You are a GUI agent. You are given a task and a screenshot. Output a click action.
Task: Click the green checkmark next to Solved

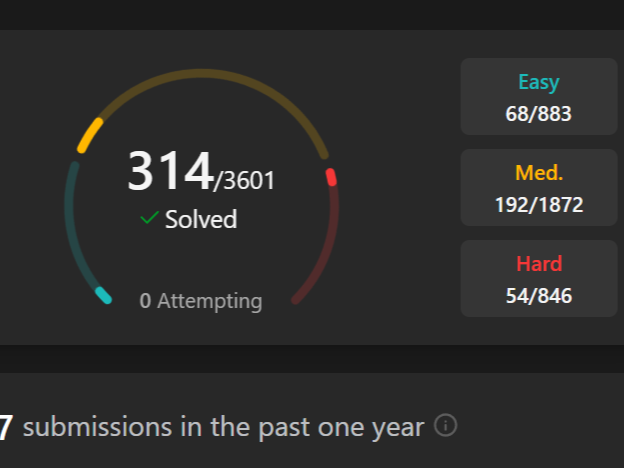tap(149, 218)
